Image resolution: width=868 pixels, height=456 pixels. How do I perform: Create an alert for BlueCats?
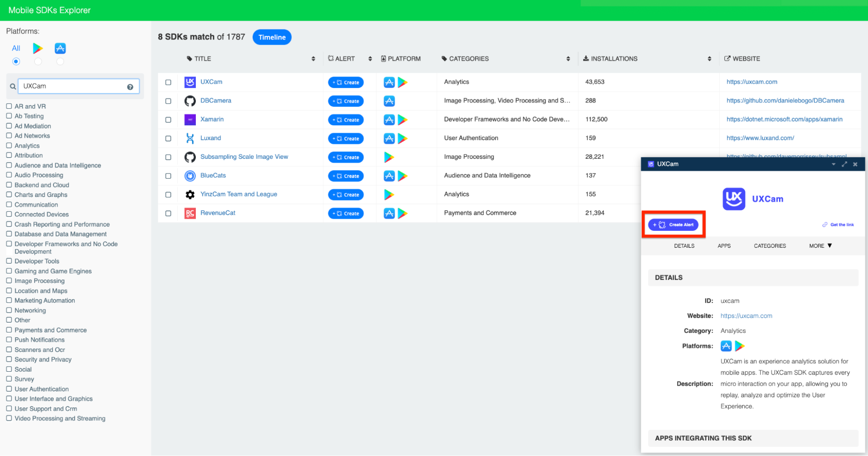(346, 176)
